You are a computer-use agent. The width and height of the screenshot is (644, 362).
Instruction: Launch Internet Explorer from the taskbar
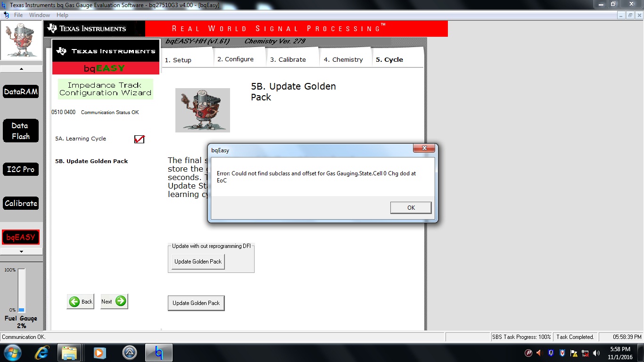(42, 353)
